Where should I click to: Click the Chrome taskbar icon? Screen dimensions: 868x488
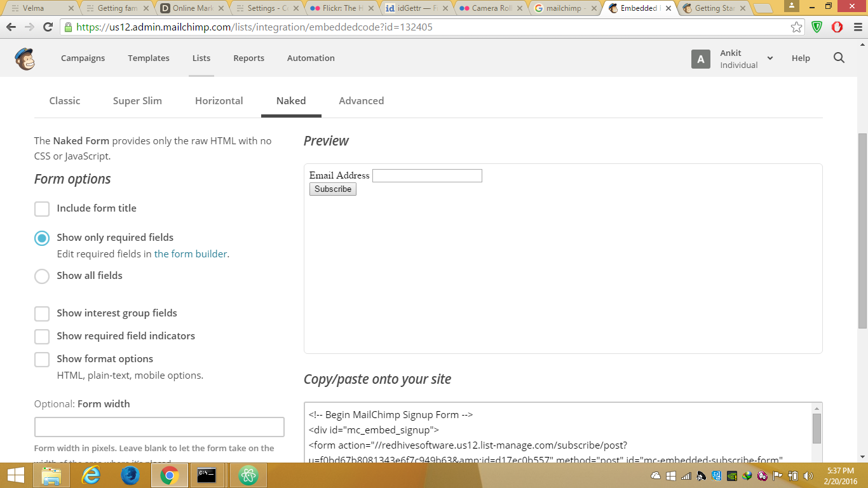(x=169, y=475)
